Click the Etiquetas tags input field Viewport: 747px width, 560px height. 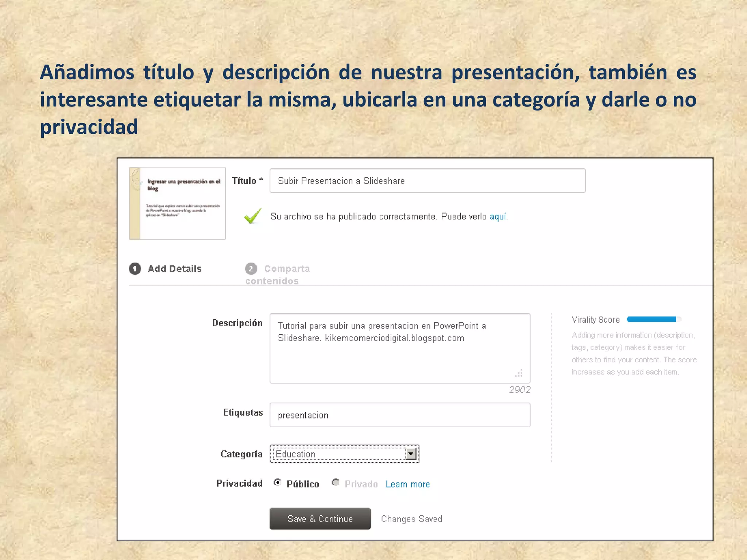(400, 415)
